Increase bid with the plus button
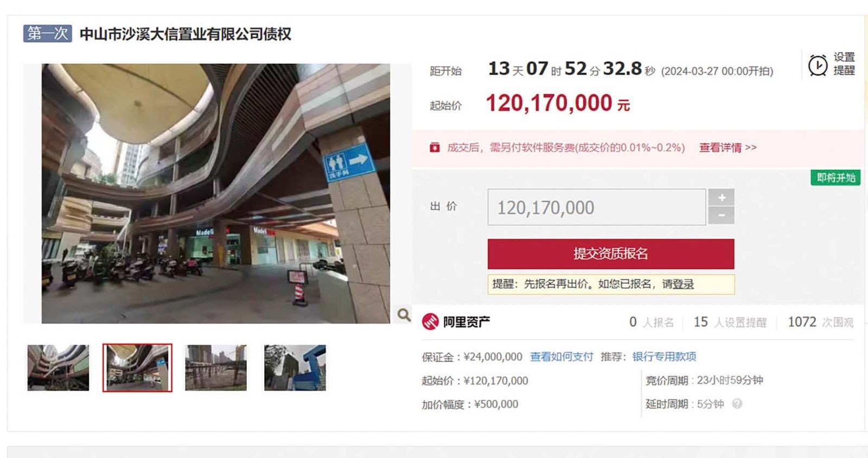 (722, 198)
